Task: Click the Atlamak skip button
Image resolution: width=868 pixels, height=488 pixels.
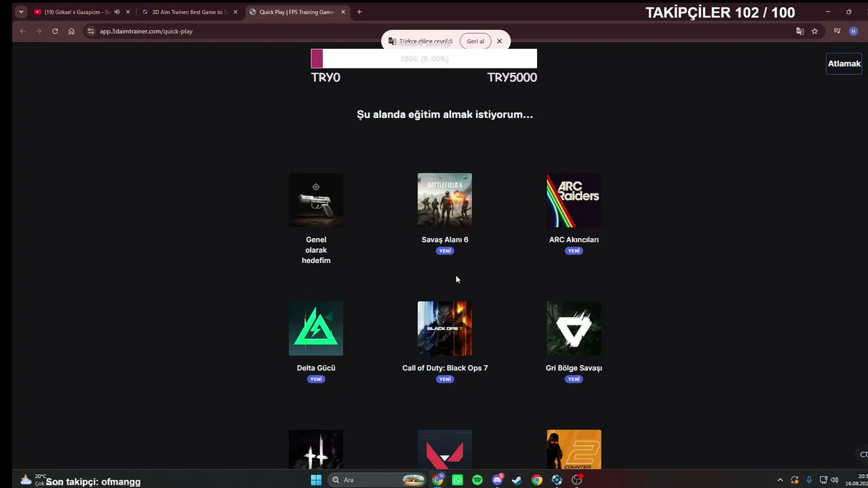Action: click(x=844, y=64)
